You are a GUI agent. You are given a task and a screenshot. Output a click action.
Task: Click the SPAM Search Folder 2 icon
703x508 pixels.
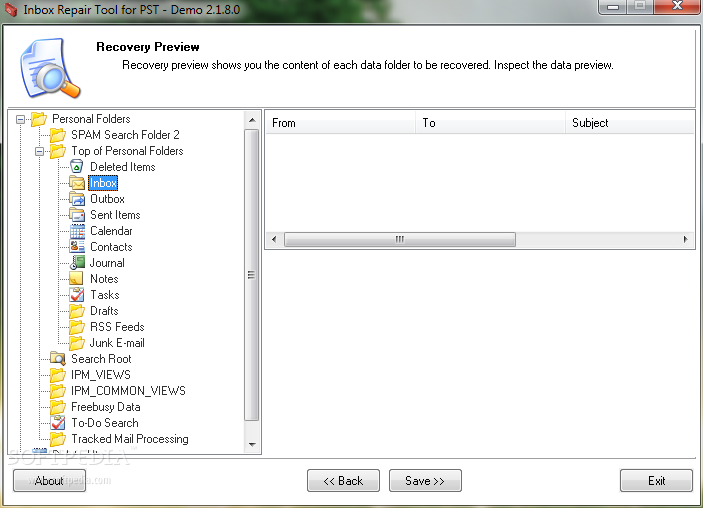[58, 135]
